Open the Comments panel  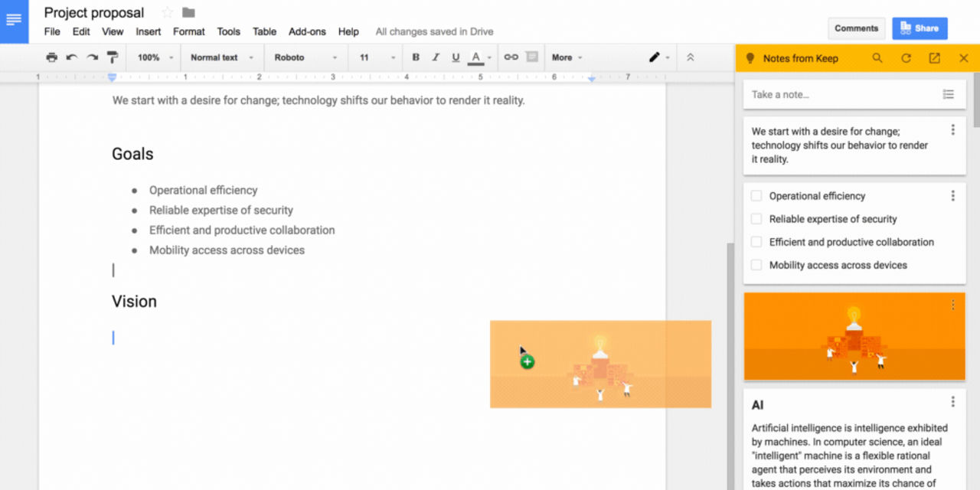pyautogui.click(x=856, y=28)
